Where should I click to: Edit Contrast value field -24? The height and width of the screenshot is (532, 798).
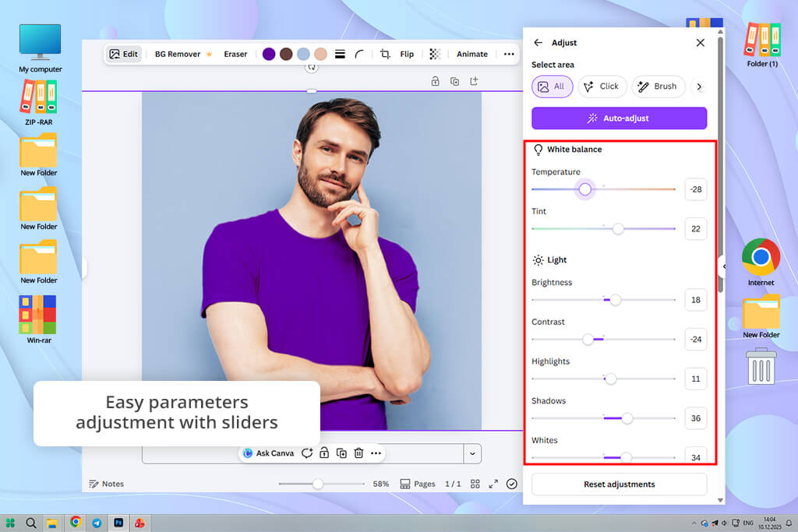(x=696, y=340)
